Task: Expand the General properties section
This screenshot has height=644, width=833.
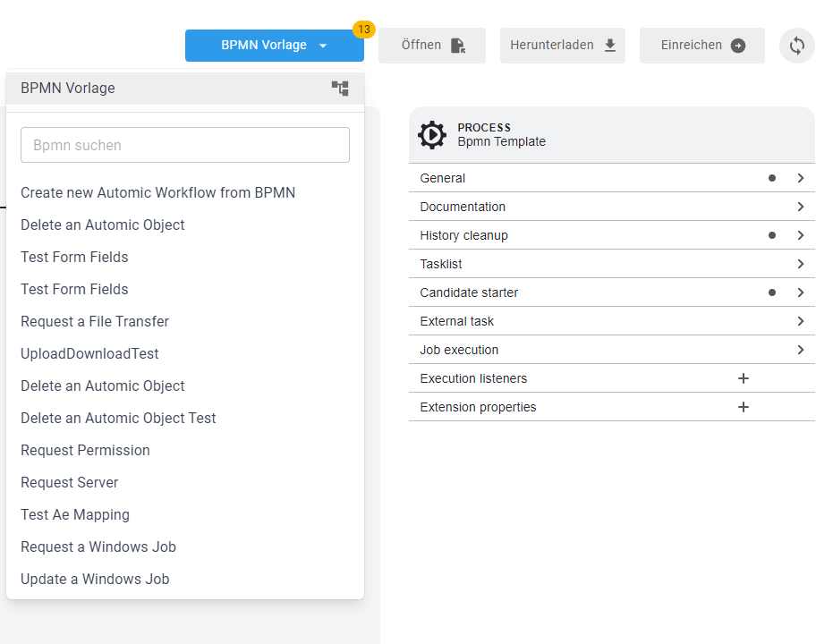Action: 611,178
